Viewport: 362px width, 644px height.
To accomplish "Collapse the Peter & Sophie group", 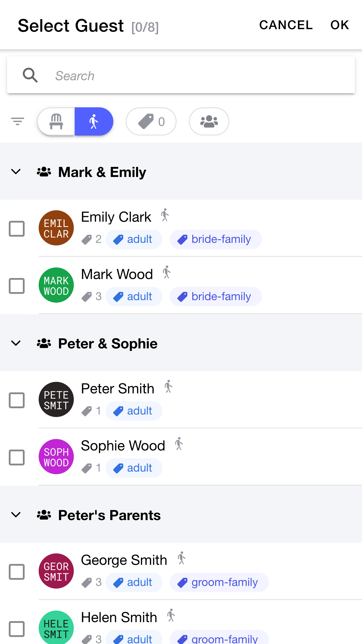I will point(16,343).
